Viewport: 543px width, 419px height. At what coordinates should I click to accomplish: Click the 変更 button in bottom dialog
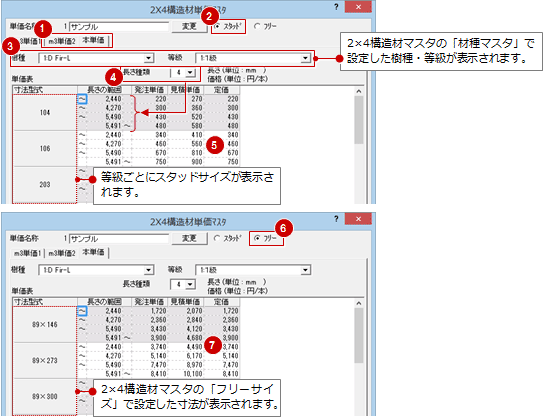[189, 238]
